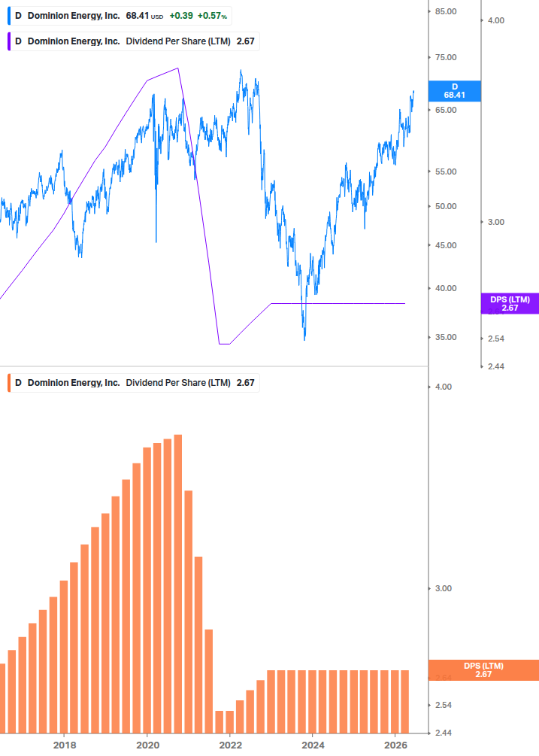Click the 2018 label on time axis
The image size is (539, 756).
[x=65, y=745]
